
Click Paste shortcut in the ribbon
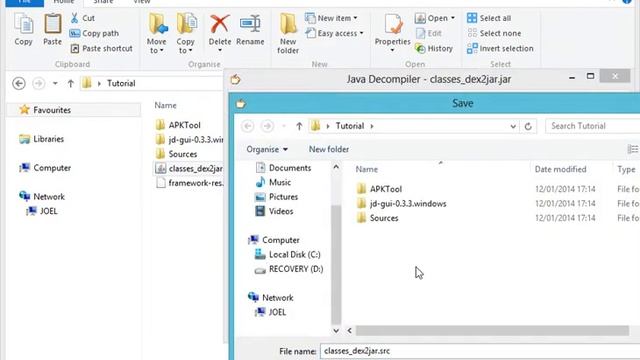coord(101,48)
